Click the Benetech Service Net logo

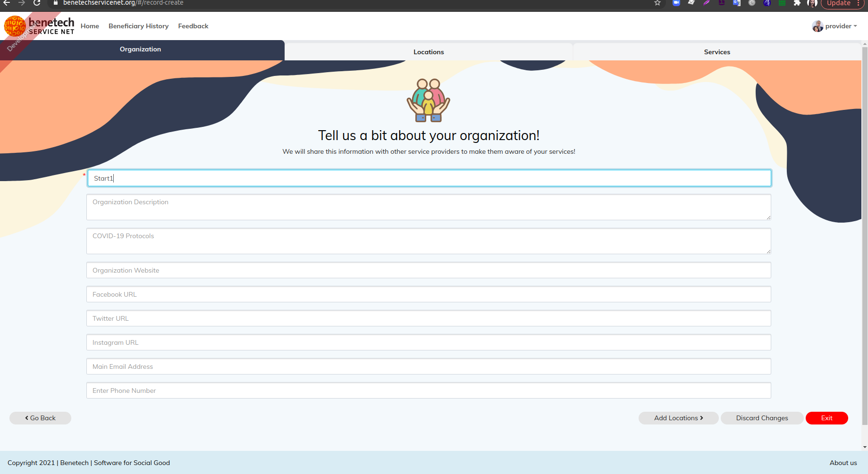[39, 26]
